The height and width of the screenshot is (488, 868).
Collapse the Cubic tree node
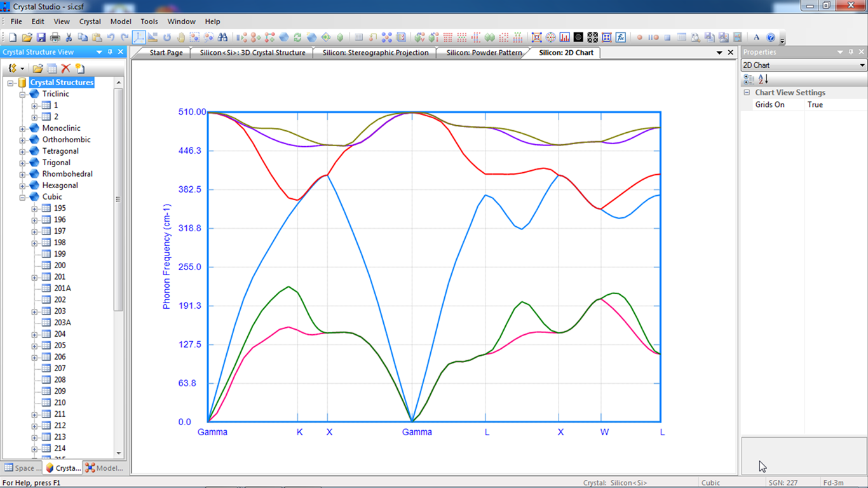(23, 197)
